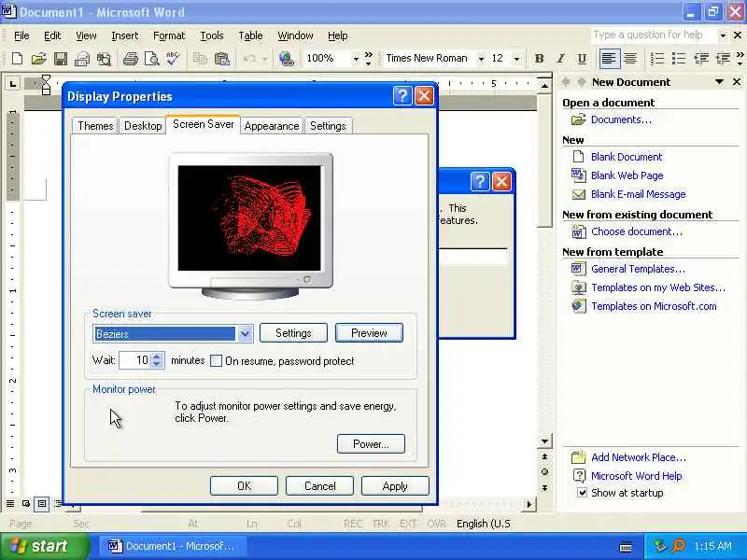Increase Wait minutes with spinner up arrow
This screenshot has width=747, height=560.
click(x=157, y=357)
